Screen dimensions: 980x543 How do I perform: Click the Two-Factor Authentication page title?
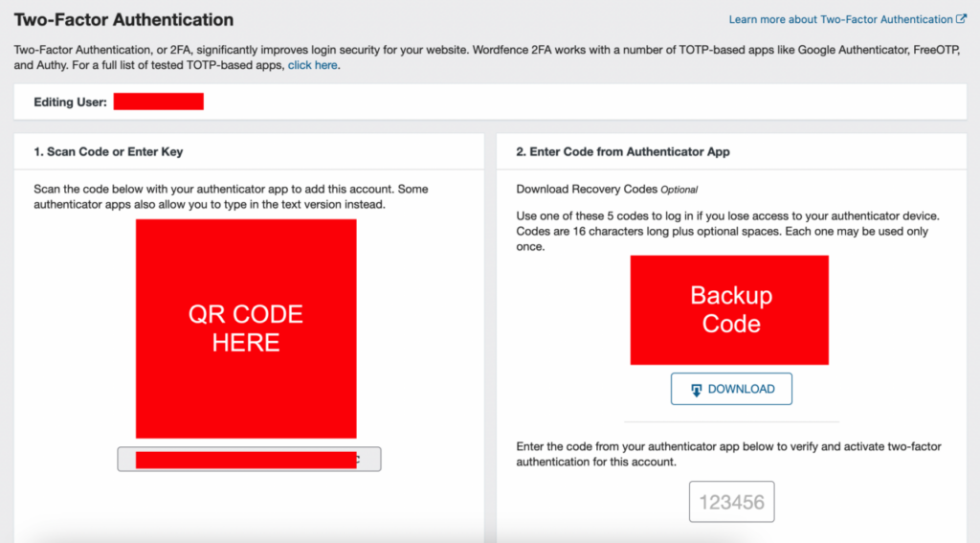click(123, 19)
